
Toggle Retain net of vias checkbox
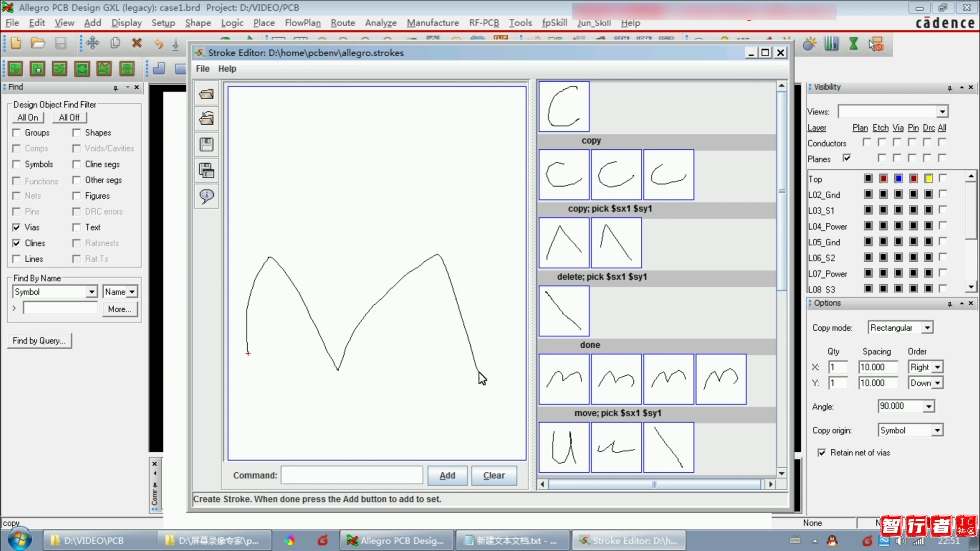822,453
